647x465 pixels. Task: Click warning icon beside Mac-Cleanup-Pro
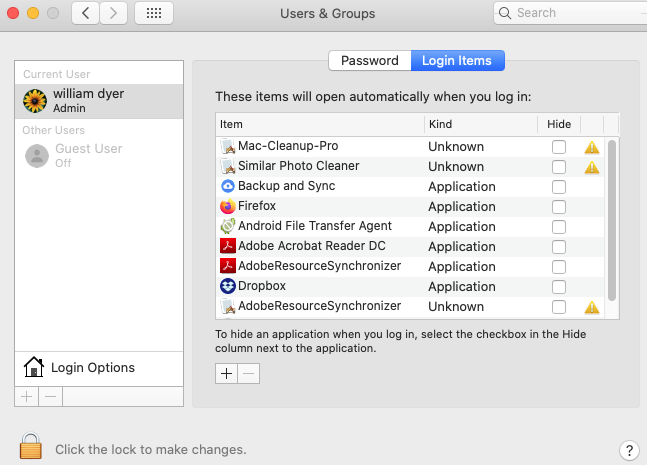(x=592, y=147)
